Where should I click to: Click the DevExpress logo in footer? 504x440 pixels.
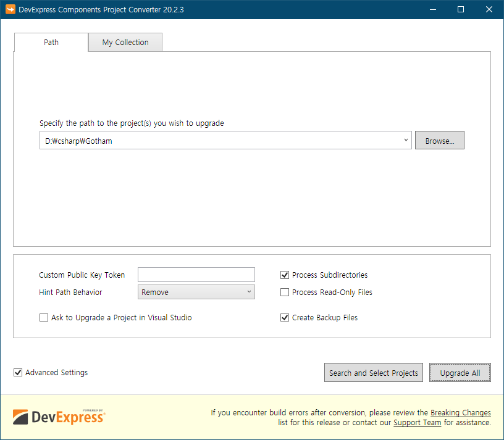59,417
